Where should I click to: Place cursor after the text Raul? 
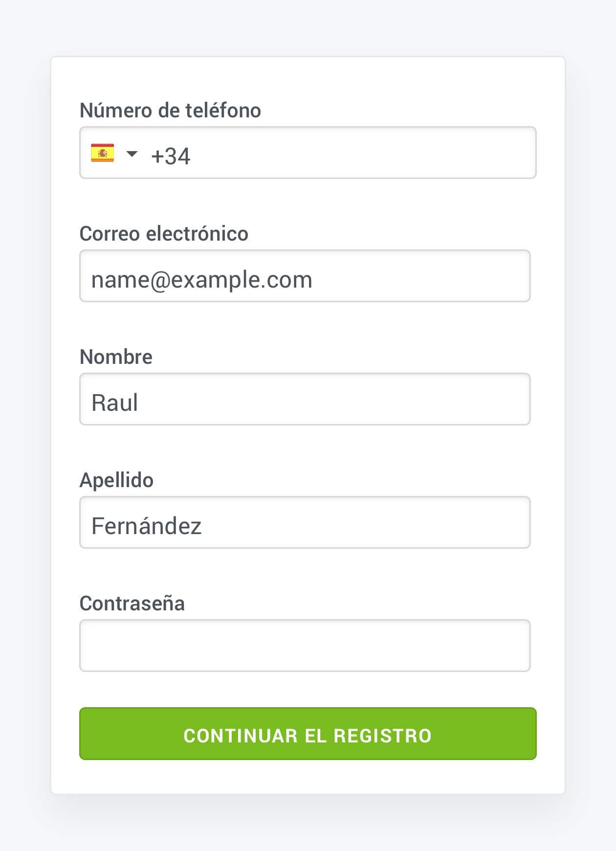pos(139,403)
